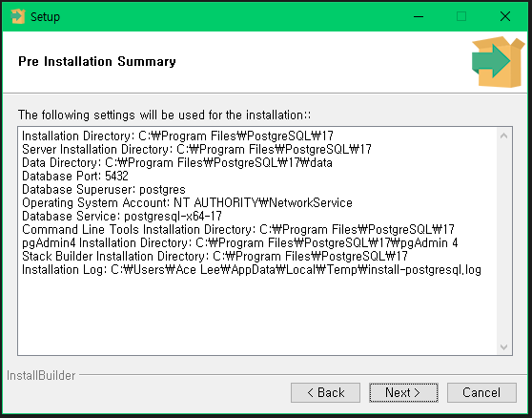Click the 'Database Port: 5432' line
The width and height of the screenshot is (532, 418).
pos(75,177)
